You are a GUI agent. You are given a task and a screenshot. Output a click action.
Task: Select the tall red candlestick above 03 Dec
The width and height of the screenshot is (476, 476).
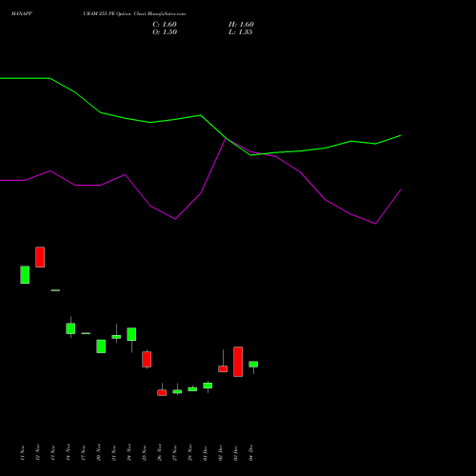[238, 362]
